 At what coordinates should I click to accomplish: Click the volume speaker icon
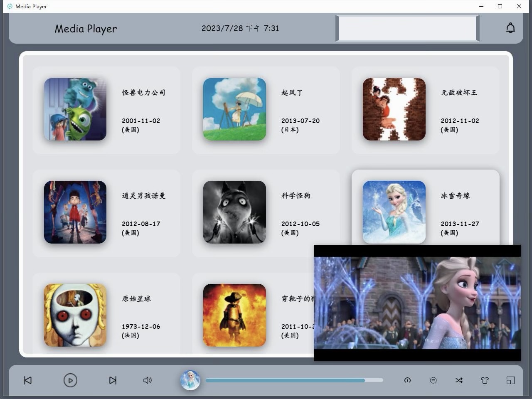point(148,380)
